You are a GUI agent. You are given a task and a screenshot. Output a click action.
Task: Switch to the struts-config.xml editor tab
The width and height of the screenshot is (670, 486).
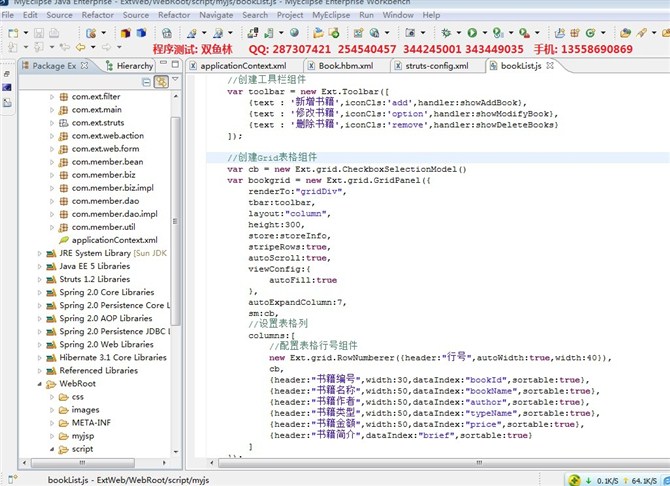pos(437,66)
